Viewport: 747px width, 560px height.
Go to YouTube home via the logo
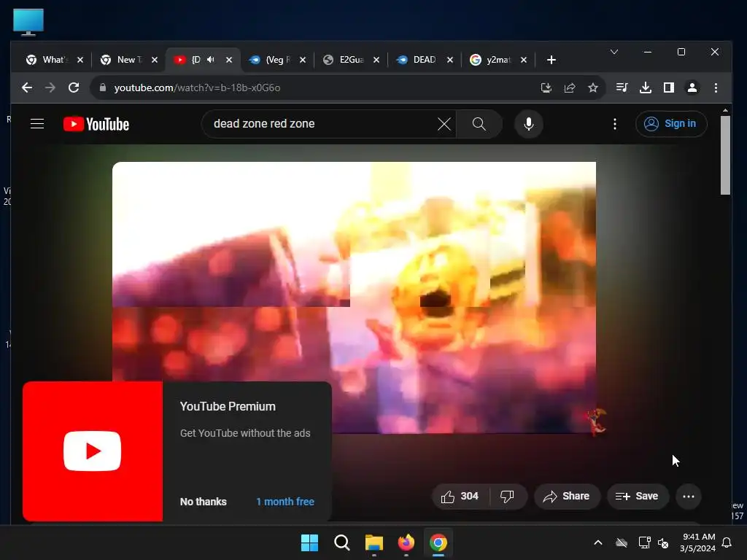96,124
